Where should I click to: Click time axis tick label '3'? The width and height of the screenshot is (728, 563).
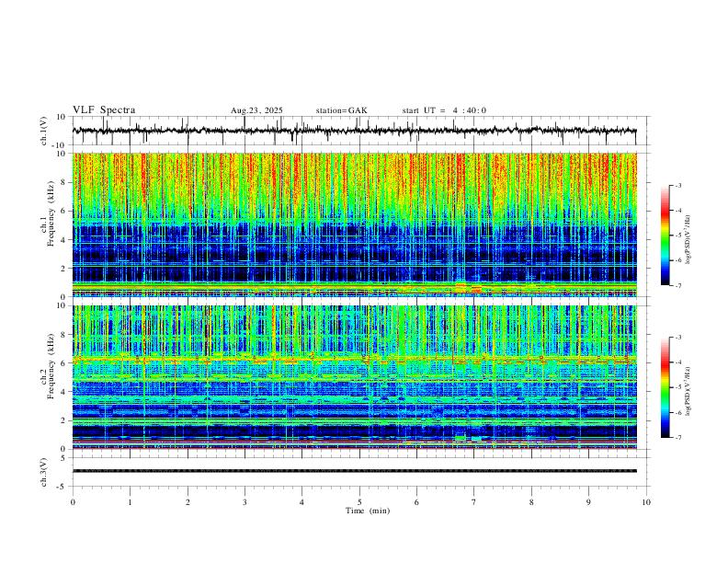(245, 502)
